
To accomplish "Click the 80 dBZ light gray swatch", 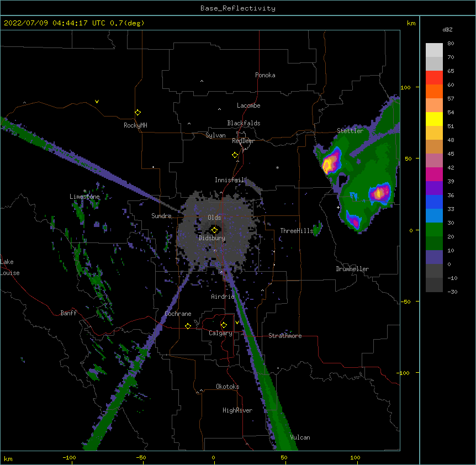I will [434, 50].
